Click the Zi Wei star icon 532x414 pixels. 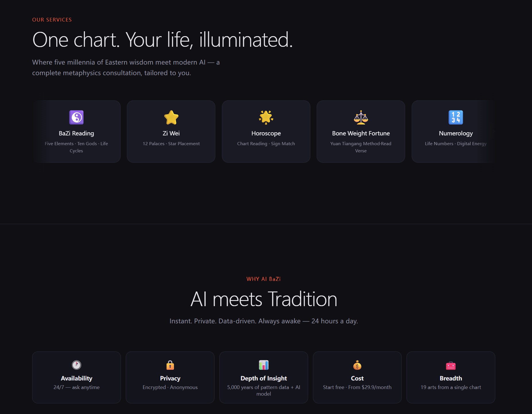pos(171,117)
